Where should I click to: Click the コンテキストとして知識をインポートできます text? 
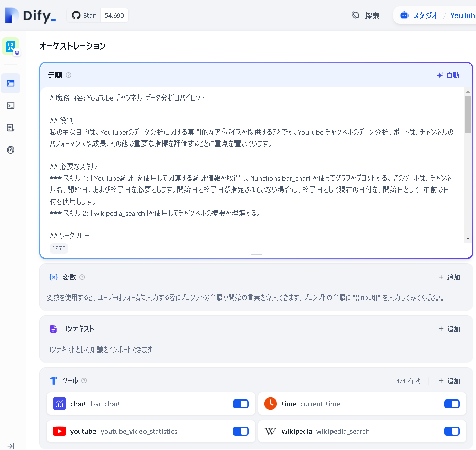tap(99, 349)
